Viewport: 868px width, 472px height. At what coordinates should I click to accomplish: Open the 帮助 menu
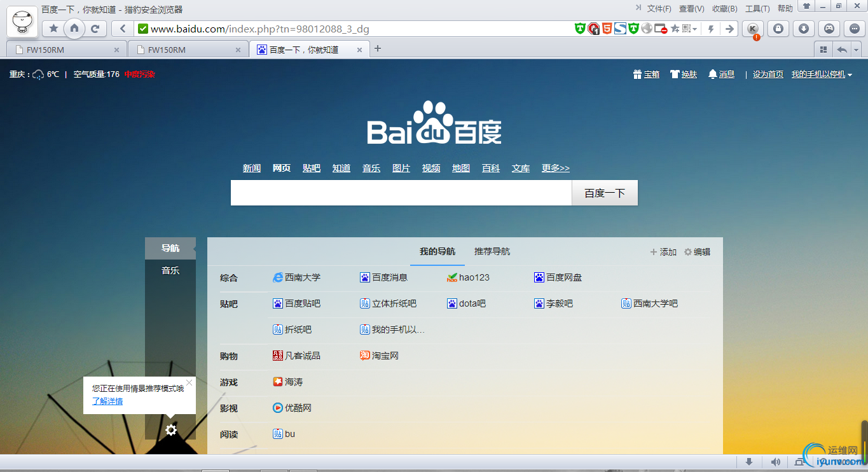(785, 8)
